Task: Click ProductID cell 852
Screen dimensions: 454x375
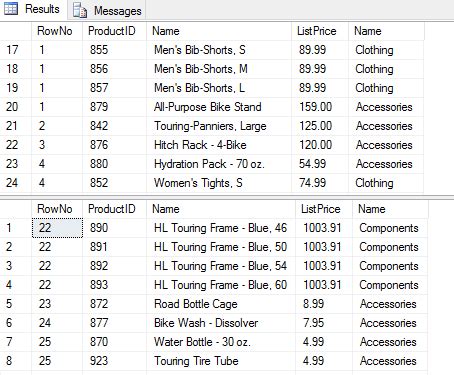Action: click(x=114, y=183)
